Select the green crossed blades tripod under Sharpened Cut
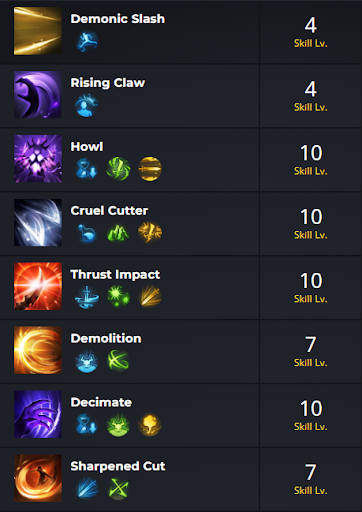 pyautogui.click(x=118, y=489)
